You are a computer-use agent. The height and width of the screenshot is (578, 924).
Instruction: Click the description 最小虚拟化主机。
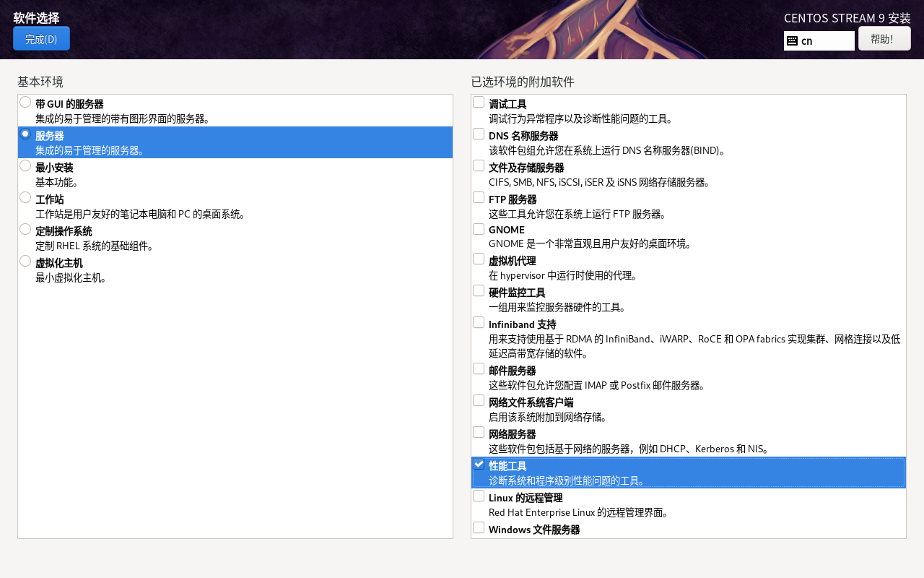click(x=71, y=277)
